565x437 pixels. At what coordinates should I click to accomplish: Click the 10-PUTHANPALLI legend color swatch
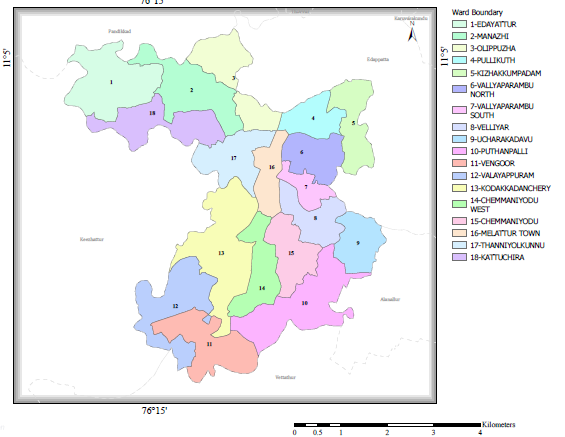[459, 151]
